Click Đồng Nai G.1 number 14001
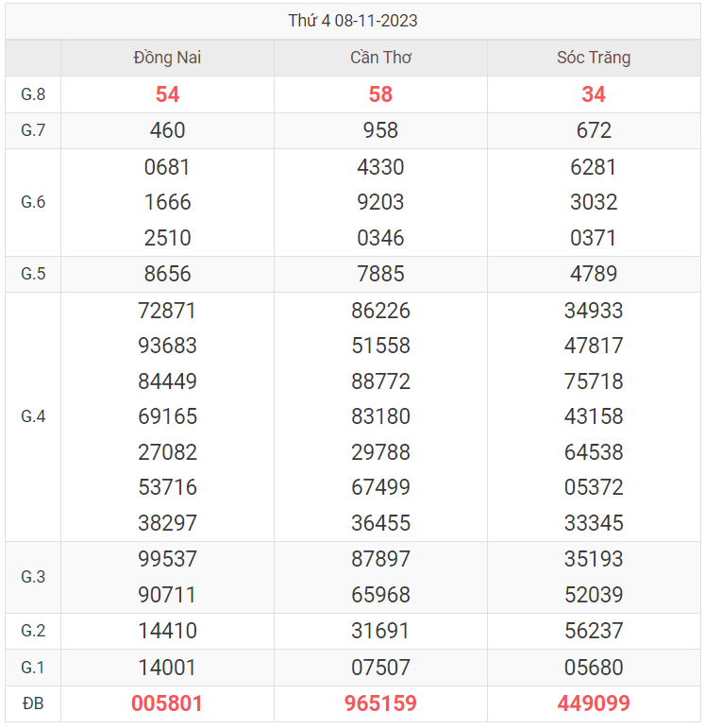Image resolution: width=705 pixels, height=728 pixels. [x=167, y=668]
